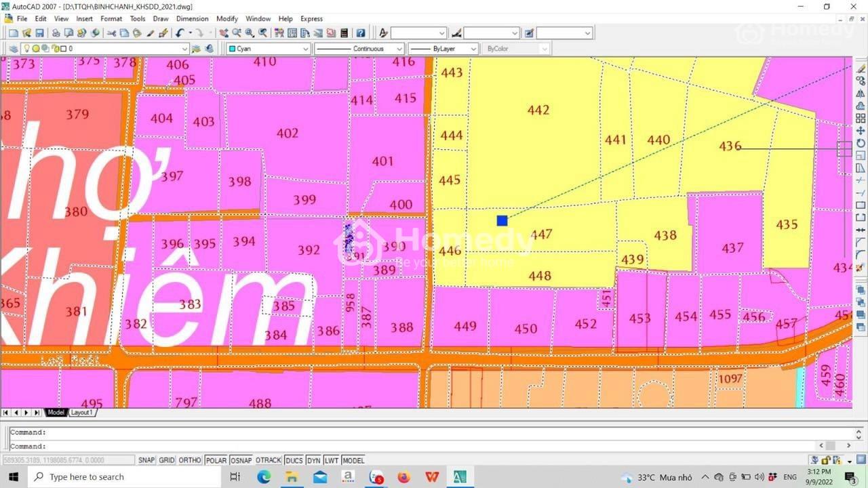Open the Layer Properties Manager icon
Viewport: 868px width, 488px height.
13,49
